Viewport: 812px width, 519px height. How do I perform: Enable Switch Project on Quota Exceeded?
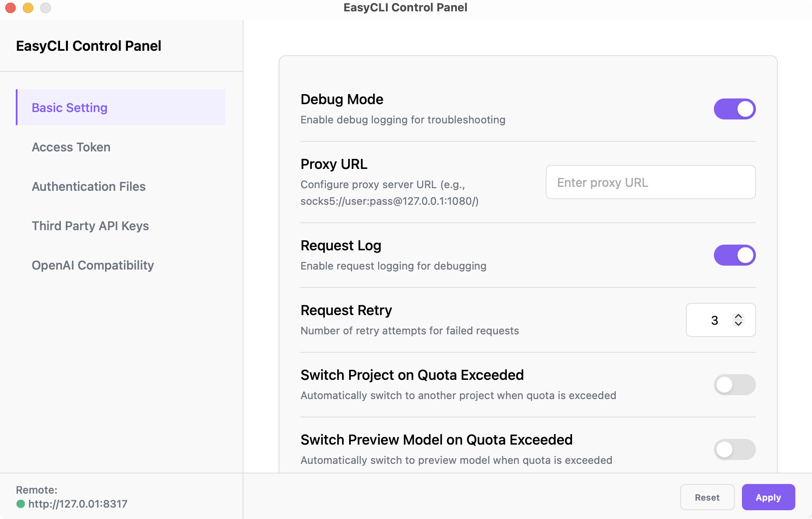coord(734,385)
